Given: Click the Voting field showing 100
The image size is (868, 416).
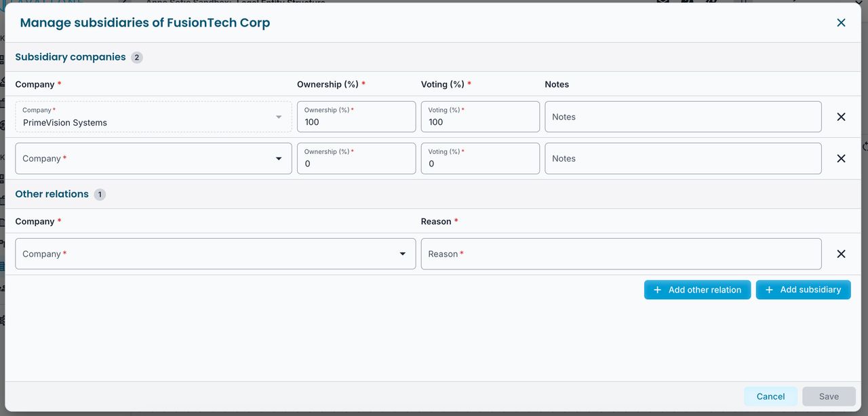Looking at the screenshot, I should (480, 117).
